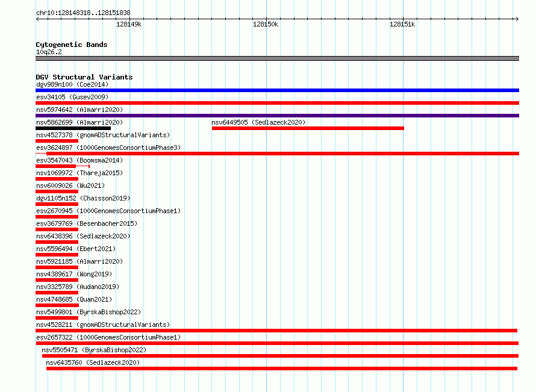The width and height of the screenshot is (536, 392).
Task: Open nsv4389617 (Wong2019) variant label
Action: [74, 274]
